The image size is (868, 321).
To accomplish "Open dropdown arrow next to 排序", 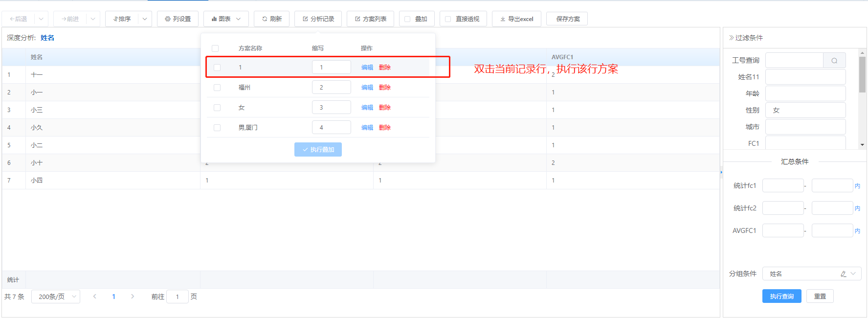I will click(145, 19).
